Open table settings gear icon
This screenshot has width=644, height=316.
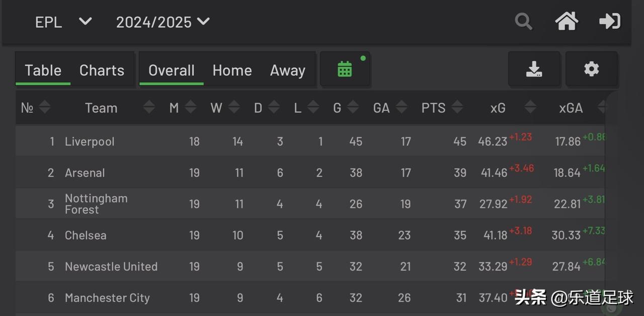[x=591, y=69]
